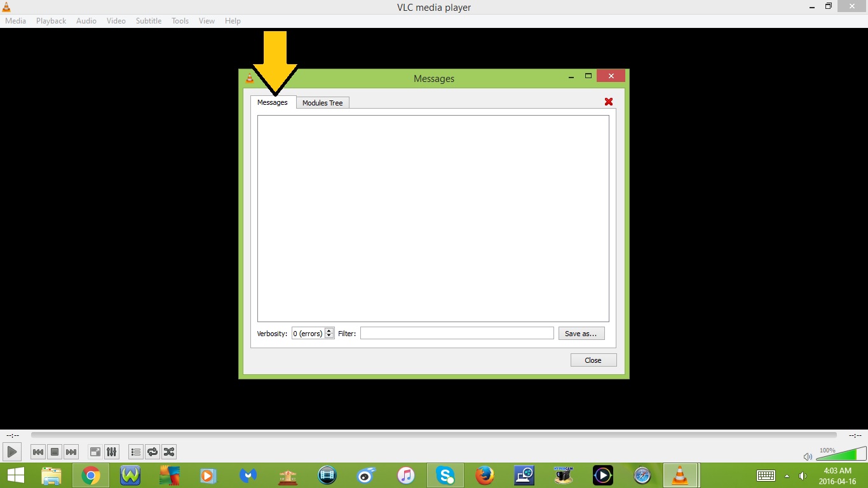Screen dimensions: 868x488
Task: Decrease verbosity with down arrow
Action: tap(329, 336)
